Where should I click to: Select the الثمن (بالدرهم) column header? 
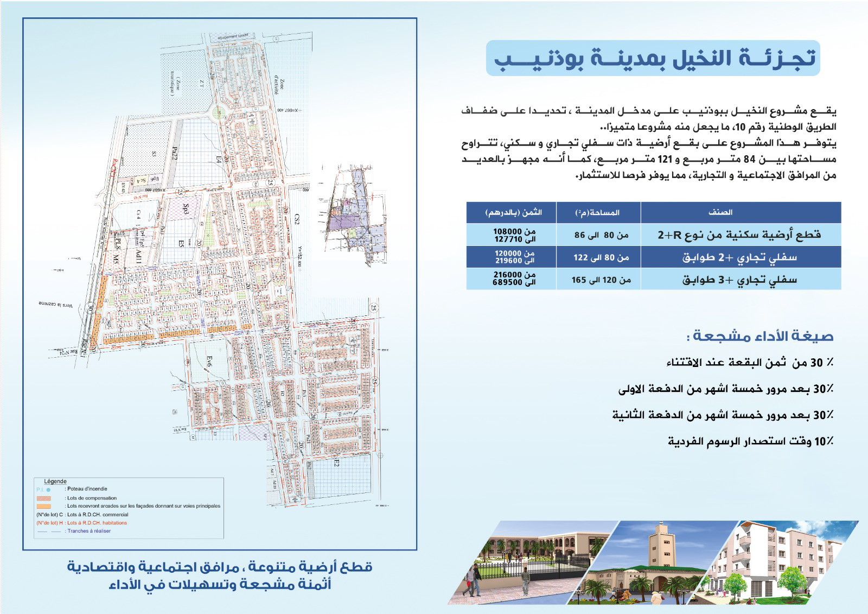[x=511, y=212]
